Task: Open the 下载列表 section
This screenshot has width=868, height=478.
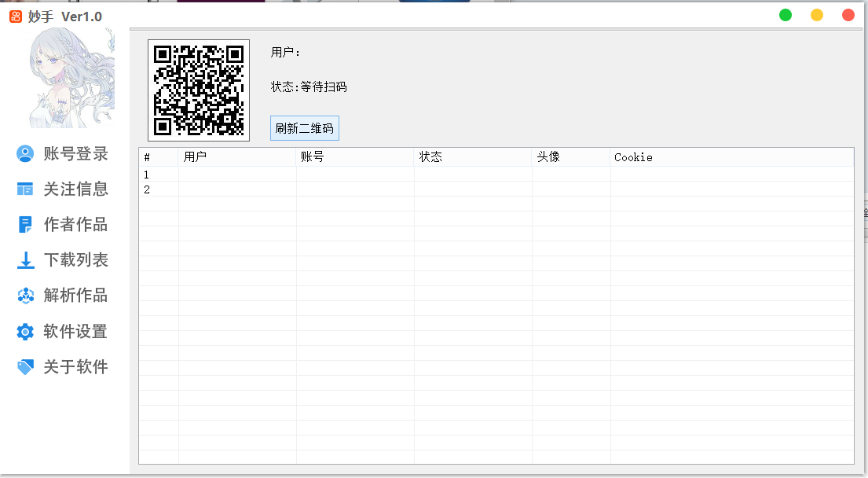Action: point(75,260)
